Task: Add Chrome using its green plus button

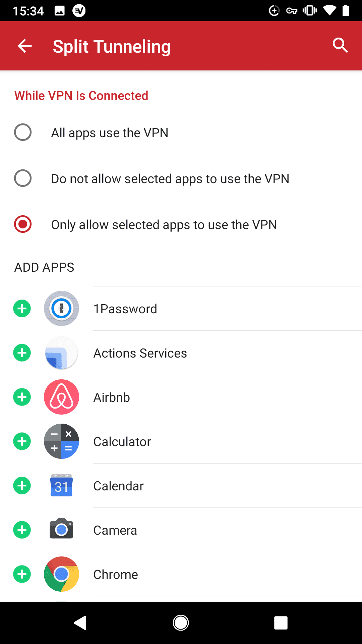Action: 22,574
